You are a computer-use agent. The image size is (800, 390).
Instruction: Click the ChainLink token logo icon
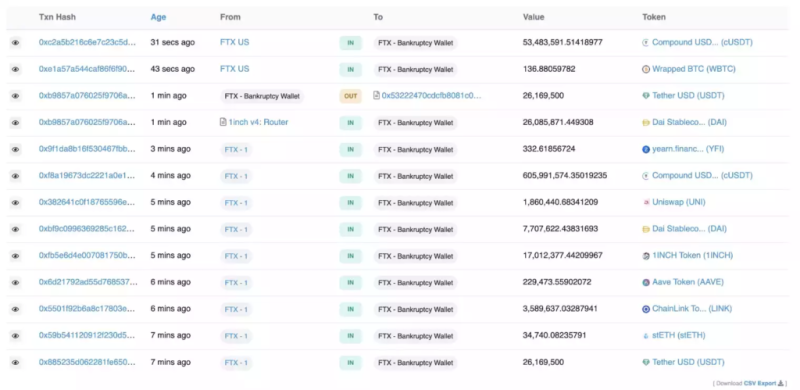click(x=646, y=309)
